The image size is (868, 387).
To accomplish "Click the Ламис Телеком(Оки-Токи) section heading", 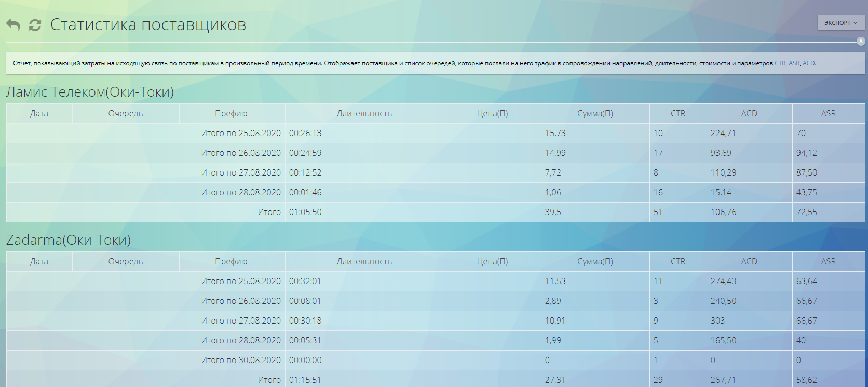I will (x=90, y=92).
